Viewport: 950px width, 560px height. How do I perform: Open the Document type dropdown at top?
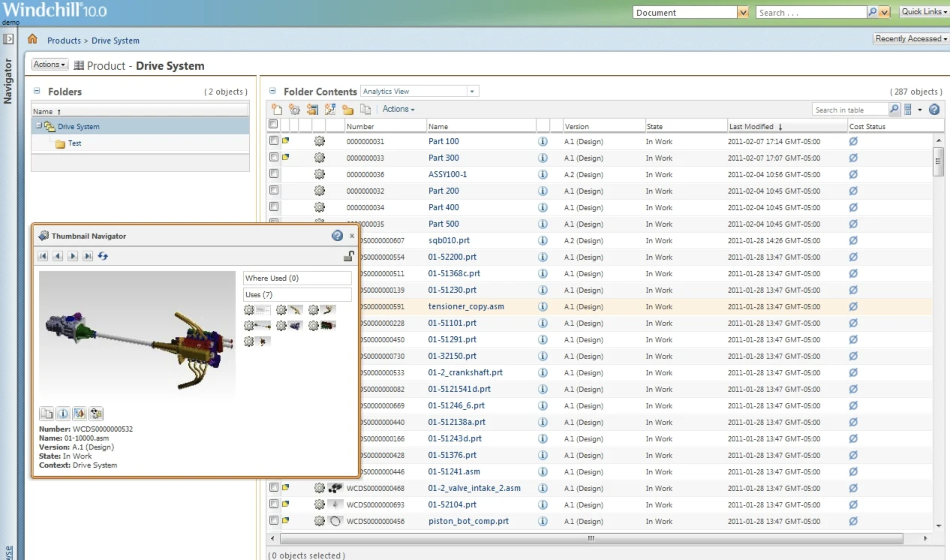coord(743,12)
